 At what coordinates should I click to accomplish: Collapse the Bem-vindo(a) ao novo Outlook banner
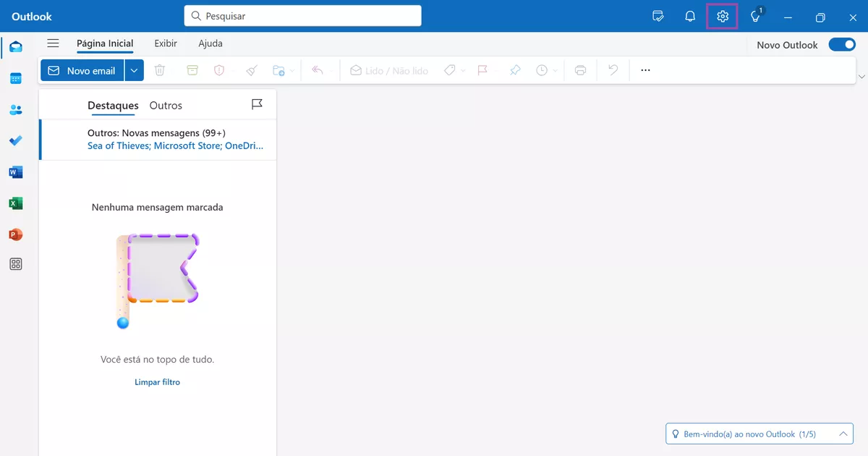point(843,434)
